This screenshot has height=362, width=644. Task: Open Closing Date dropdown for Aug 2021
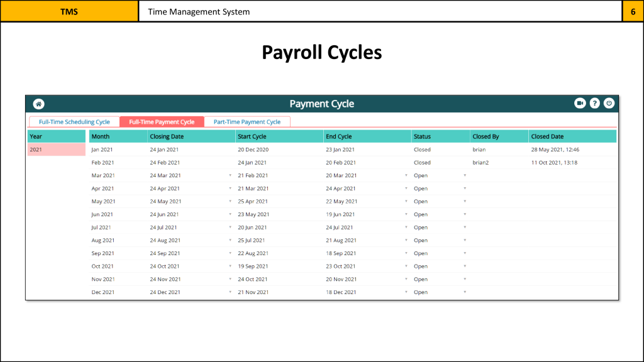point(230,241)
